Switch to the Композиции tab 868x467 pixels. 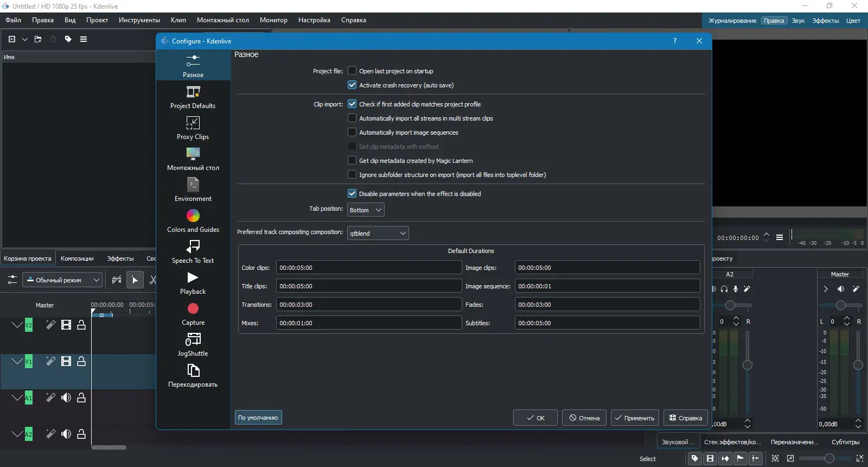[77, 258]
